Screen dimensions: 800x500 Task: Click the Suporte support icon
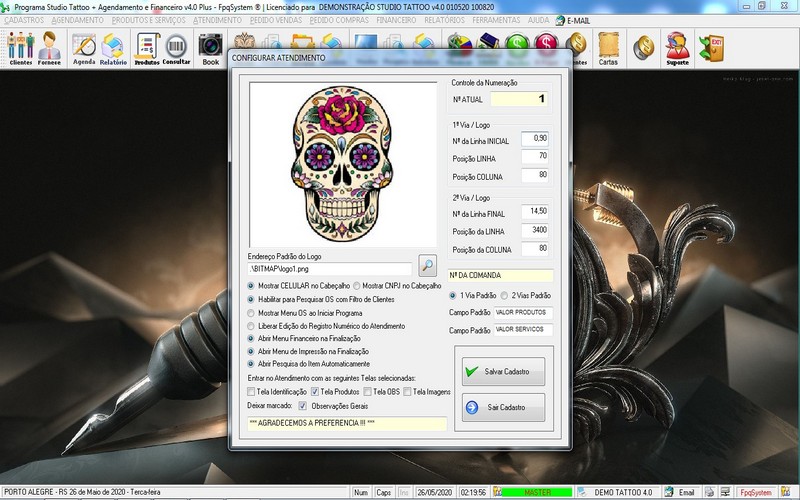677,47
